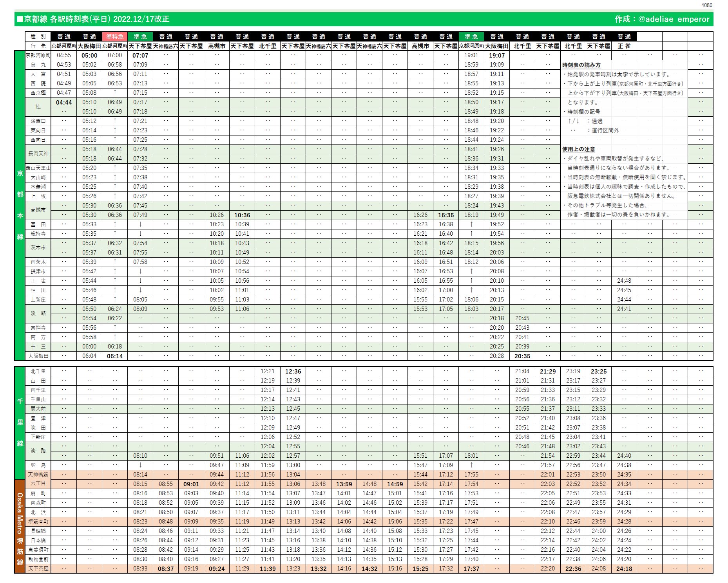Click the bold time 23:25
Image resolution: width=728 pixels, height=583 pixels.
click(x=599, y=371)
